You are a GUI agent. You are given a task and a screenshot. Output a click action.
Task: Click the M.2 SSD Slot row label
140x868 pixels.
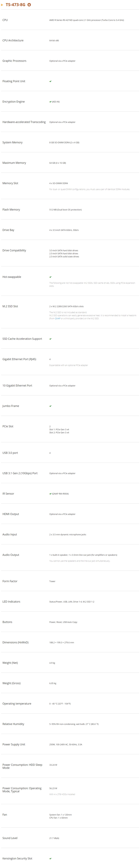[x=10, y=306]
